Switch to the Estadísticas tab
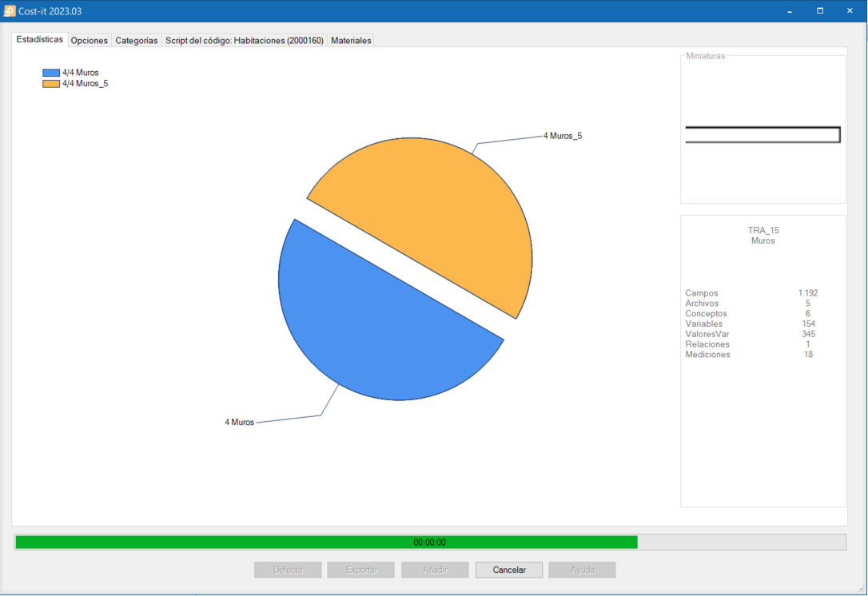 [x=39, y=40]
